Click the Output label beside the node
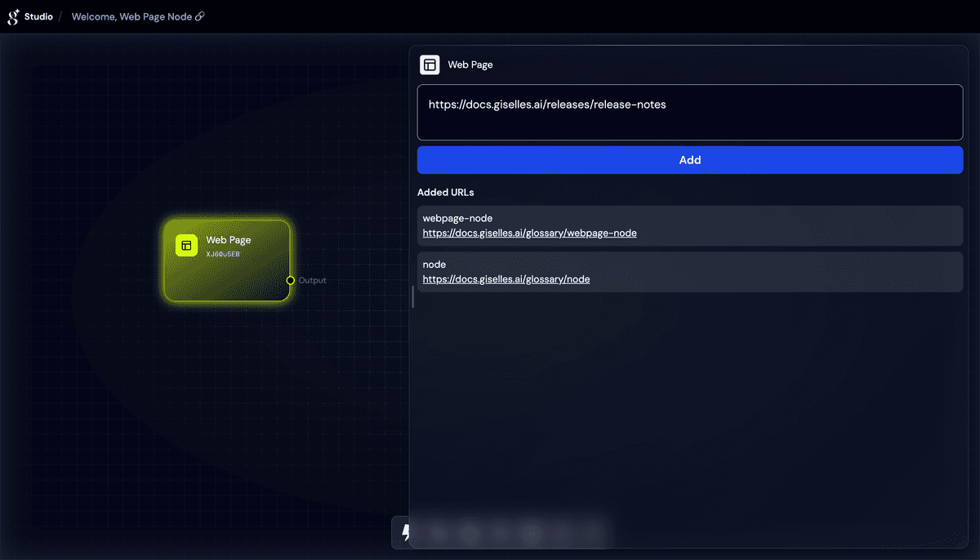This screenshot has width=980, height=560. point(312,280)
